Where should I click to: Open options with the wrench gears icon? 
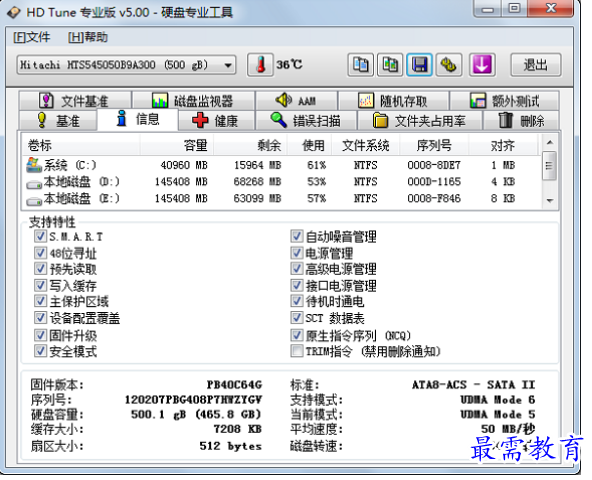tap(449, 65)
